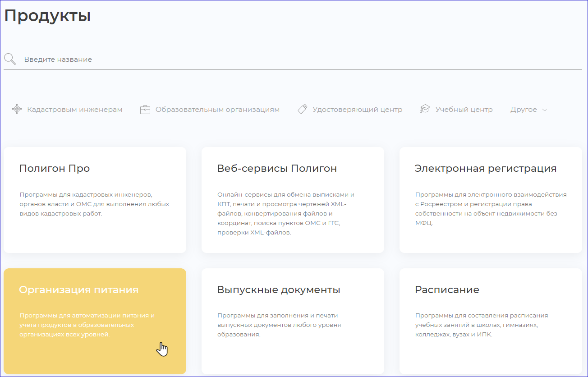
Task: Filter by Учебный центр category
Action: 464,110
